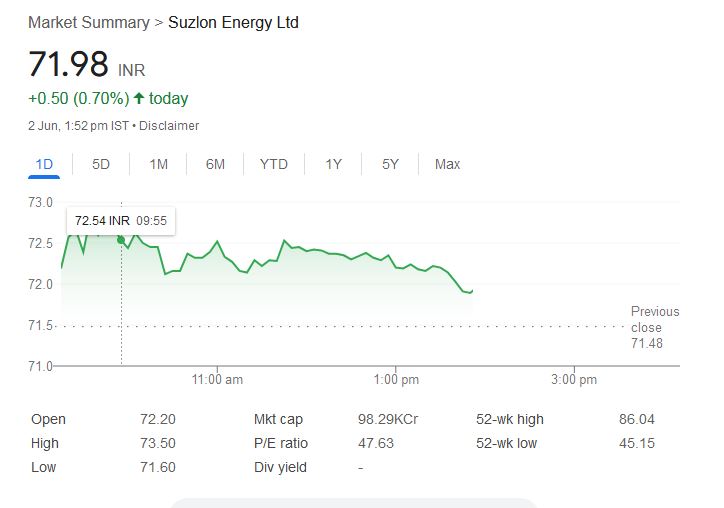The image size is (724, 508).
Task: Select the 1D time range tab
Action: point(44,164)
